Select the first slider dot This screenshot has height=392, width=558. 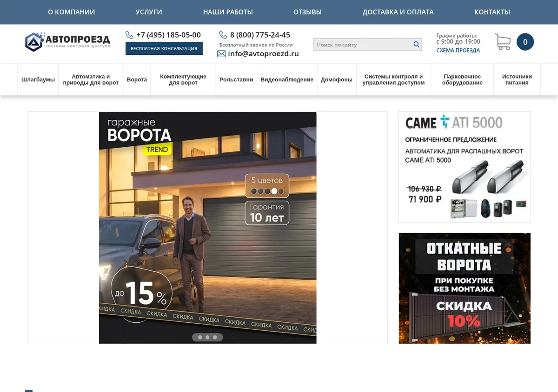[200, 337]
